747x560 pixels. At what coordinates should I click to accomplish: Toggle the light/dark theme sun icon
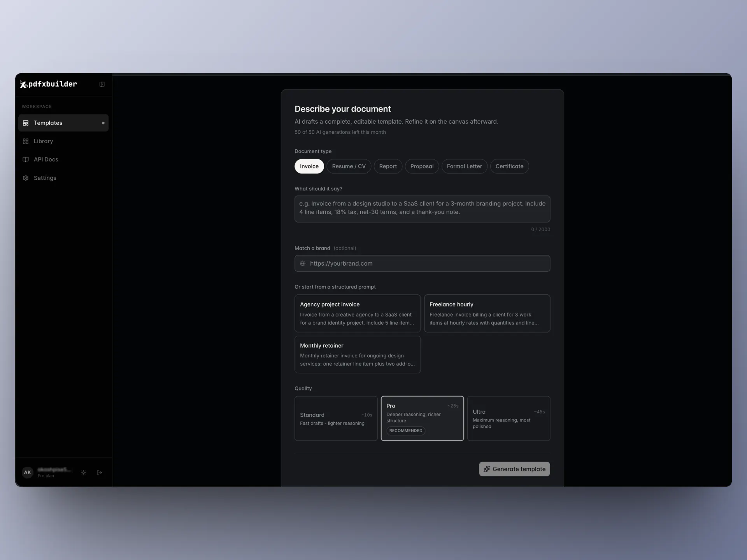[x=84, y=472]
